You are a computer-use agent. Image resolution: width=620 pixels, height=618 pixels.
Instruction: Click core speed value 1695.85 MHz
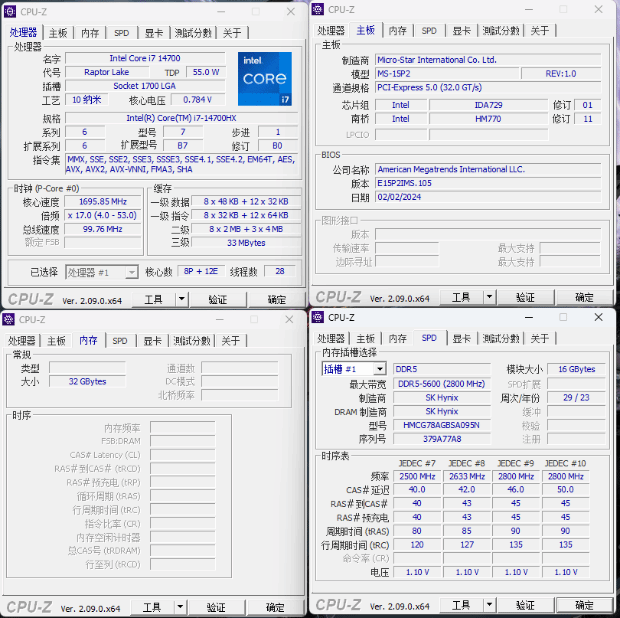coord(103,202)
